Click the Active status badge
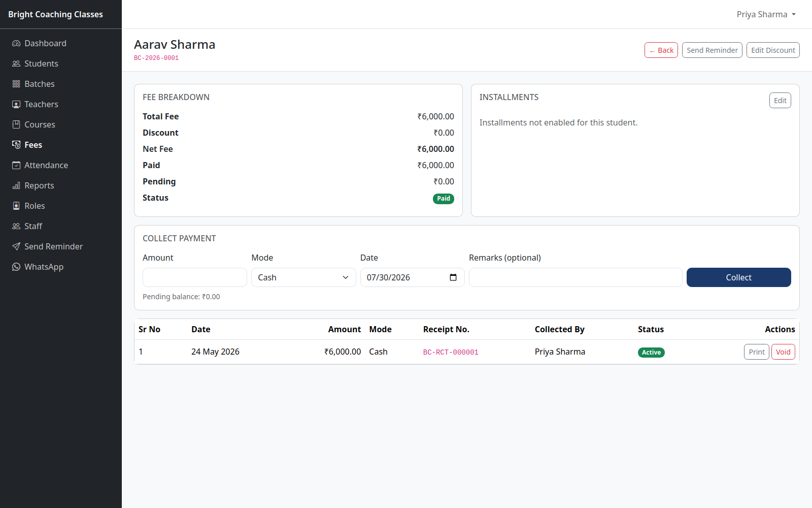812x508 pixels. click(x=651, y=353)
